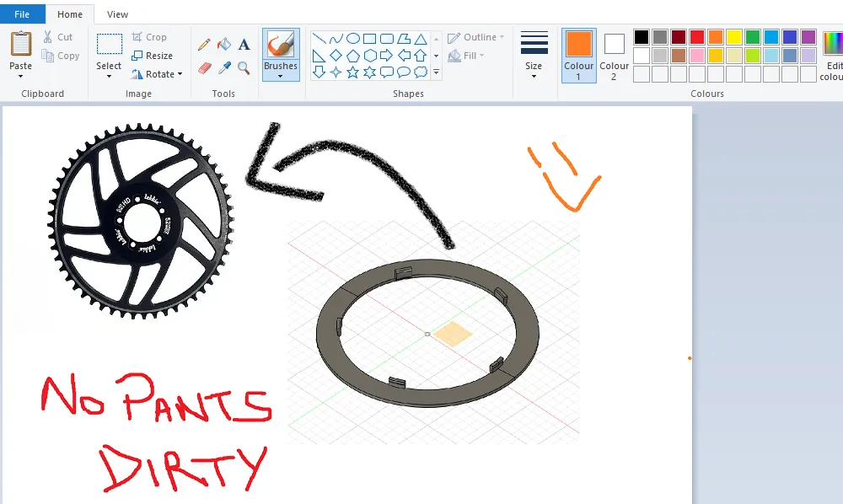Choose the Triangle shape
Screen dimensions: 843x504
click(x=421, y=39)
